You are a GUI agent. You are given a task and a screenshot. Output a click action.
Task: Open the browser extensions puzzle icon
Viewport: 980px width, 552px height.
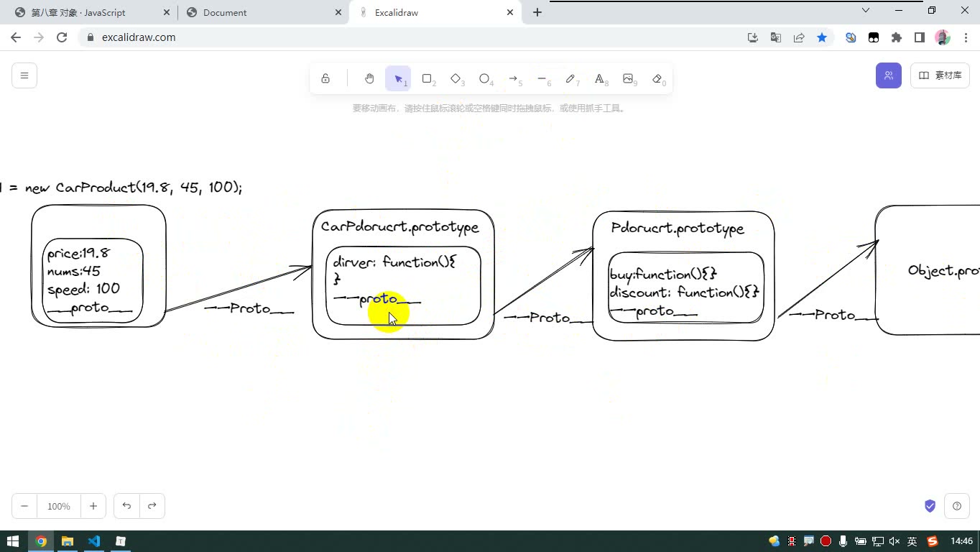point(897,37)
